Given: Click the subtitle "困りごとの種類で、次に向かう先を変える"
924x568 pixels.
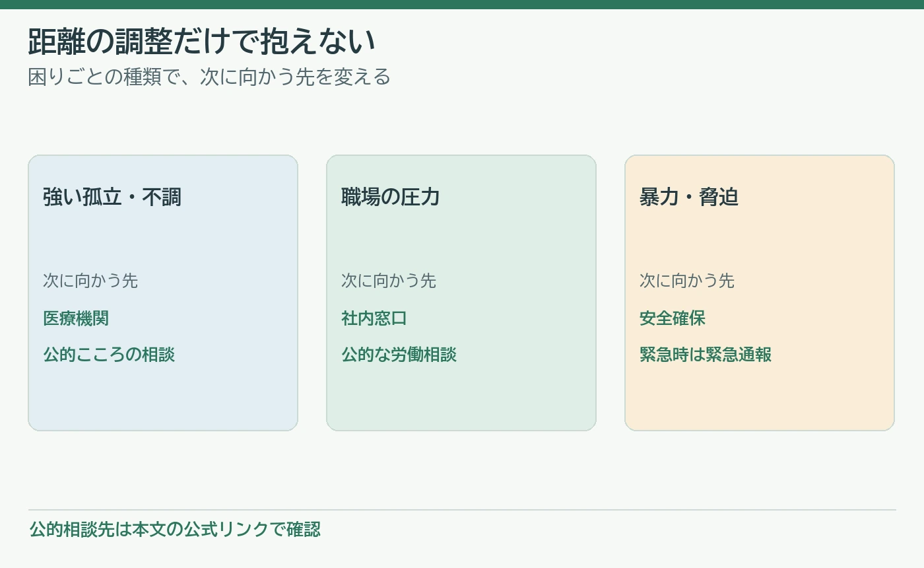Looking at the screenshot, I should point(209,77).
